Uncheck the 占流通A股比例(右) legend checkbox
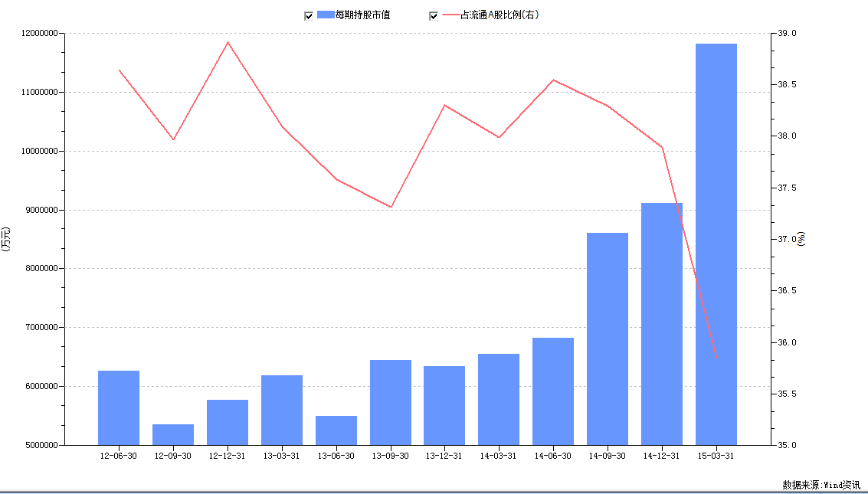The height and width of the screenshot is (494, 868). pyautogui.click(x=435, y=14)
